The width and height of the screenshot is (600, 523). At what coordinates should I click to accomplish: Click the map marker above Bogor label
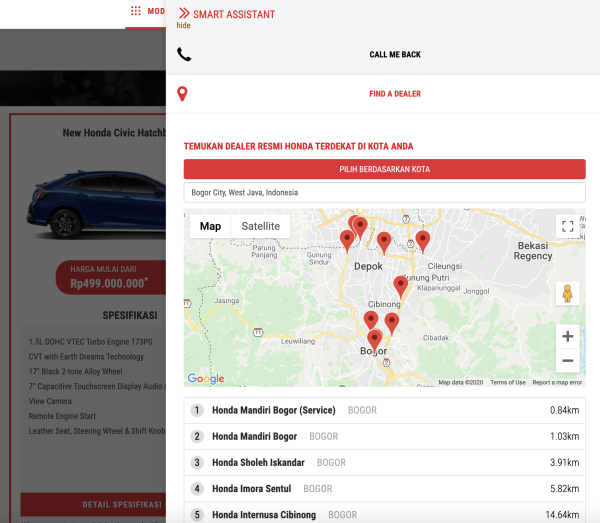[x=374, y=341]
